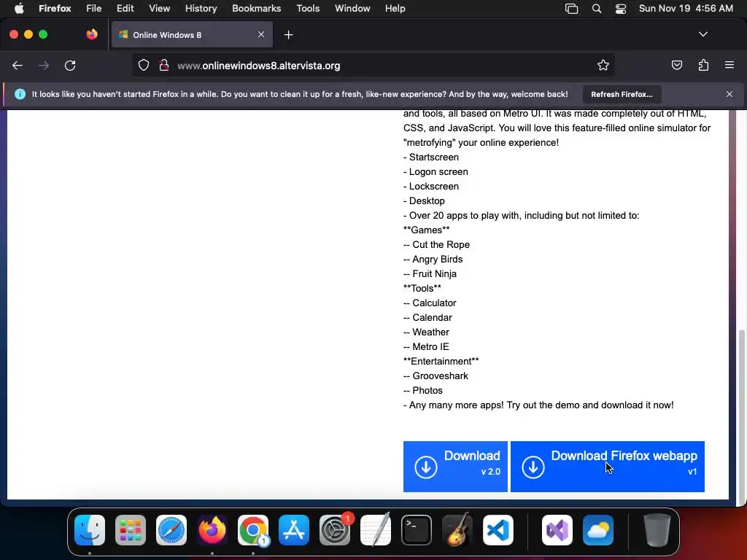The width and height of the screenshot is (747, 560).
Task: Open the Bookmarks menu
Action: (x=256, y=9)
